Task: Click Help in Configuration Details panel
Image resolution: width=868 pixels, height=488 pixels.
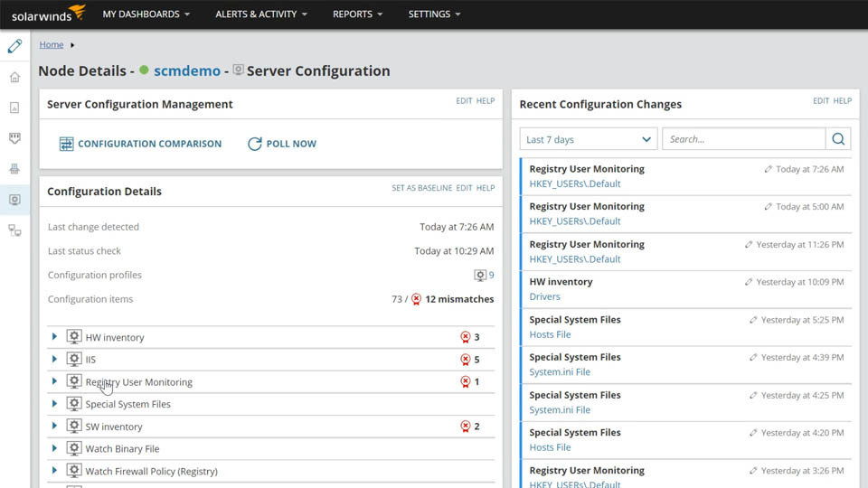Action: pyautogui.click(x=486, y=188)
